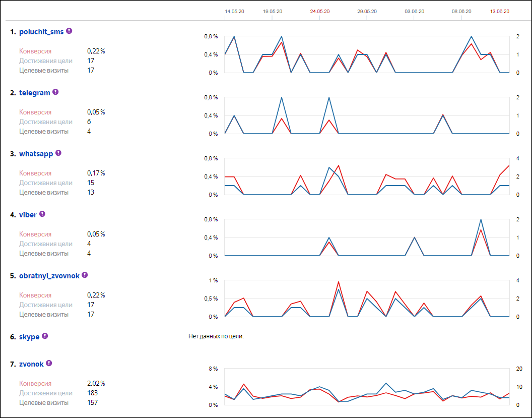Select the 13.06.20 date marker
Screen dimensions: 532x418
click(x=499, y=11)
